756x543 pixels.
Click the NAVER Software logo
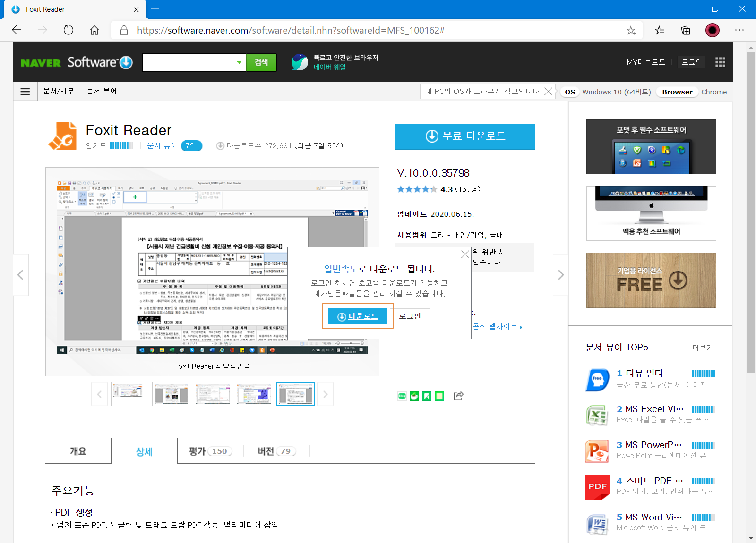pyautogui.click(x=77, y=62)
